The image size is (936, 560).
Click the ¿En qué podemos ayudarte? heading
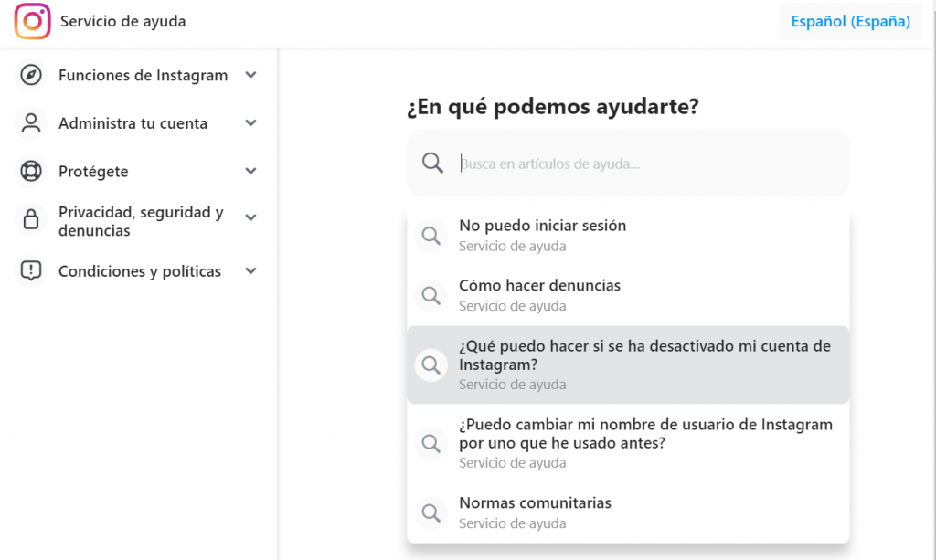(x=553, y=107)
